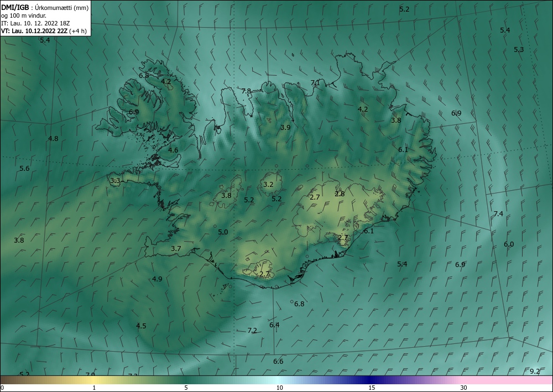The width and height of the screenshot is (553, 392).
Task: Select the 5.0 value in southwest Iceland
Action: tap(222, 232)
